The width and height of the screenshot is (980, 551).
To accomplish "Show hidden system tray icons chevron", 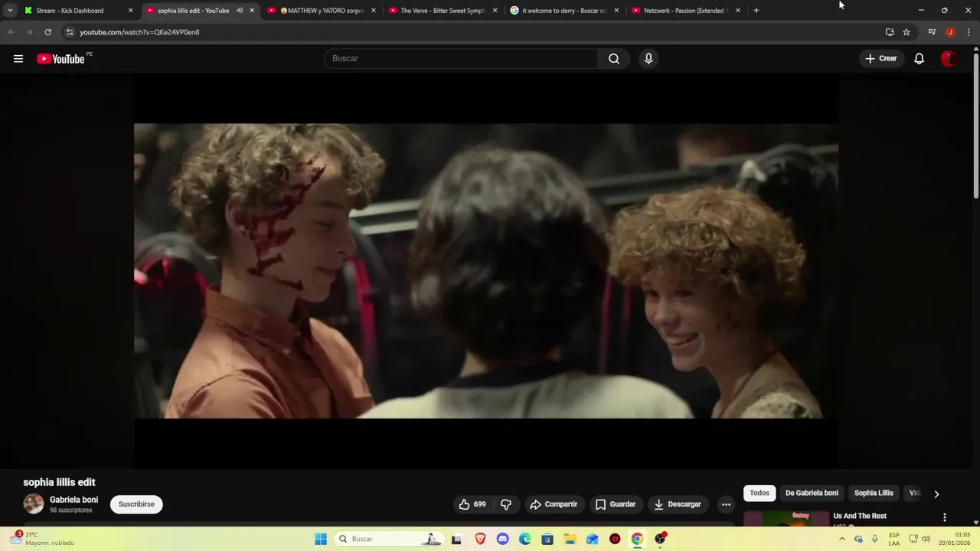I will point(841,539).
